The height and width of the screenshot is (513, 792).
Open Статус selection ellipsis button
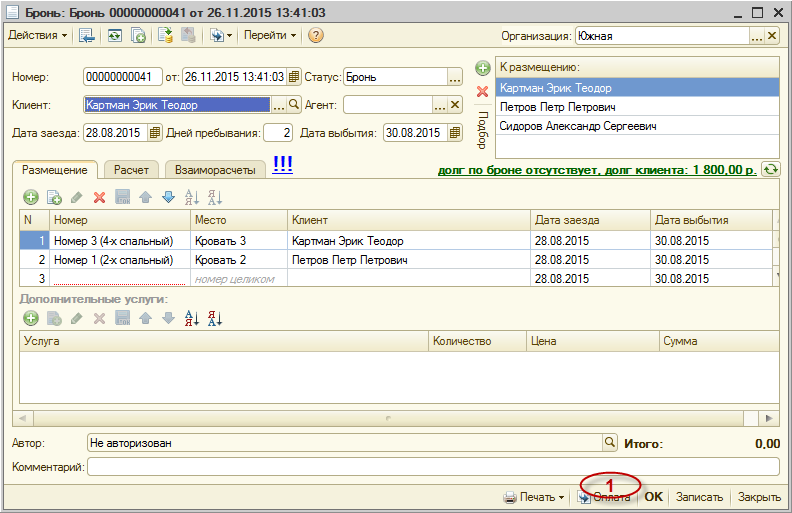[x=455, y=77]
